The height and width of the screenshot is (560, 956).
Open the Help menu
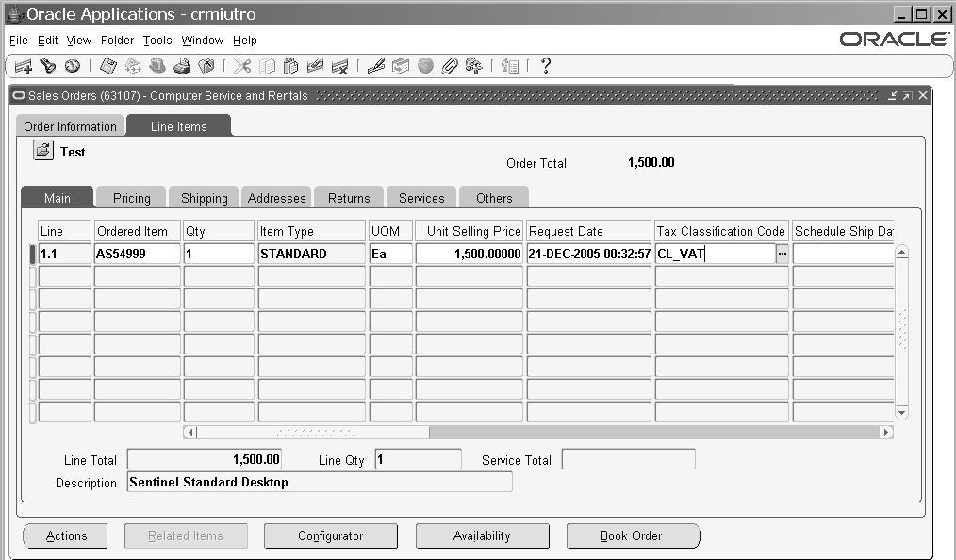(244, 41)
